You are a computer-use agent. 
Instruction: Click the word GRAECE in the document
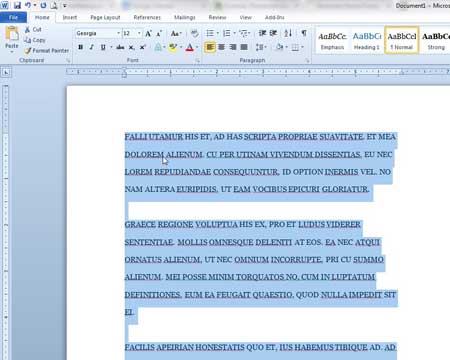140,225
